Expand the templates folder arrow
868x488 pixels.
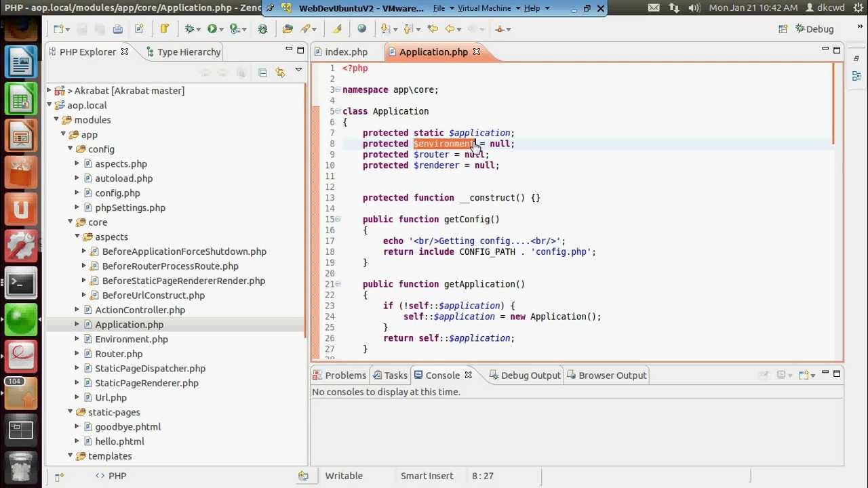[70, 456]
